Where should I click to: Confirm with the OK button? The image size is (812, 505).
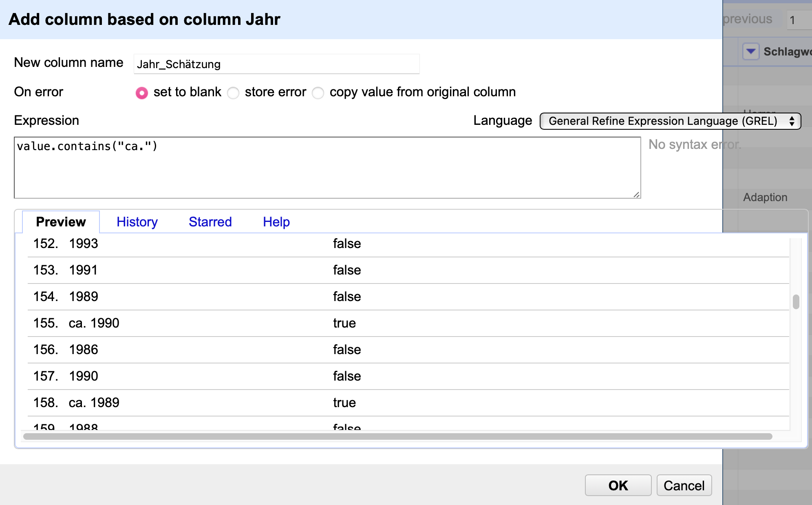618,485
